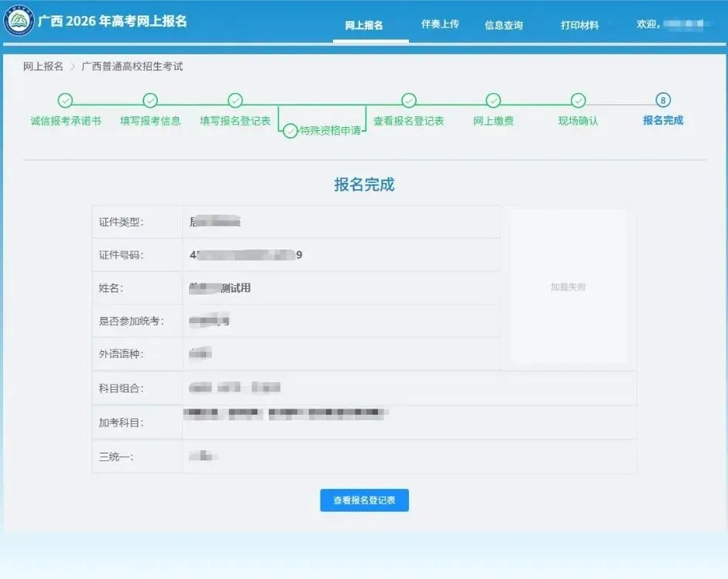728x579 pixels.
Task: Click the 网上报名 breadcrumb link
Action: pyautogui.click(x=43, y=67)
